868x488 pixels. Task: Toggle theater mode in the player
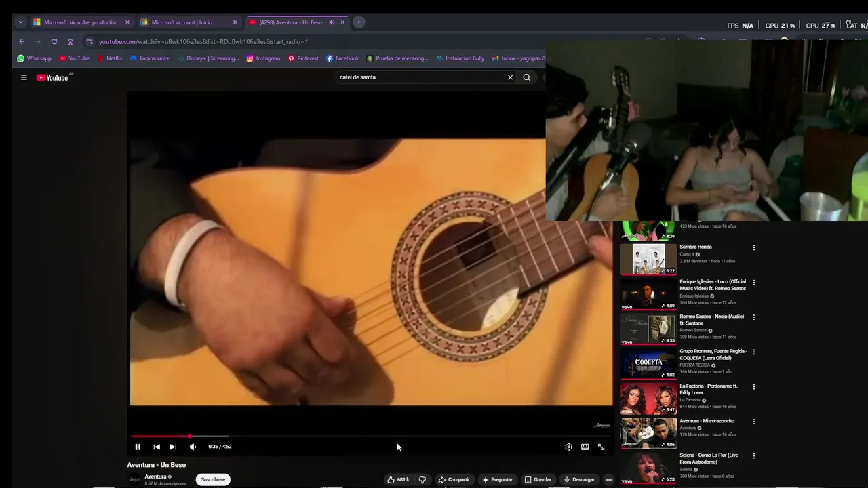click(x=585, y=447)
